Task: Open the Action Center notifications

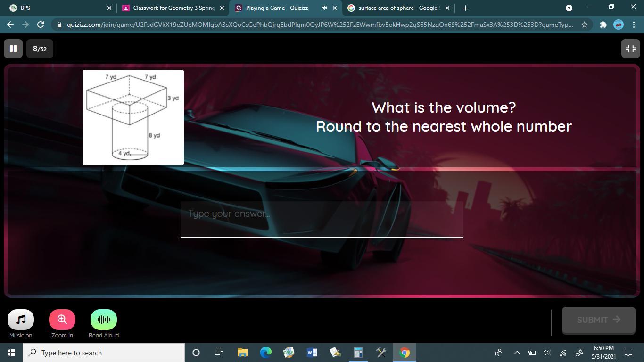Action: click(x=628, y=353)
